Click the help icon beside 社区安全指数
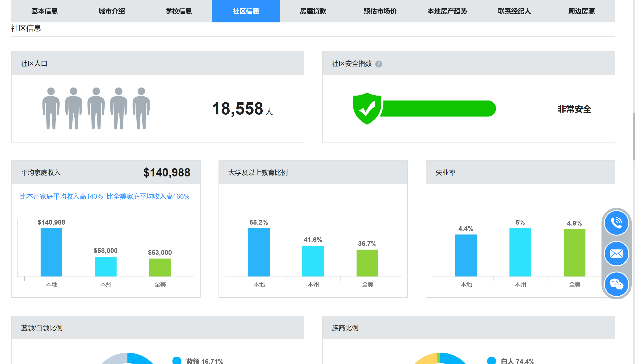Image resolution: width=635 pixels, height=364 pixels. click(378, 64)
